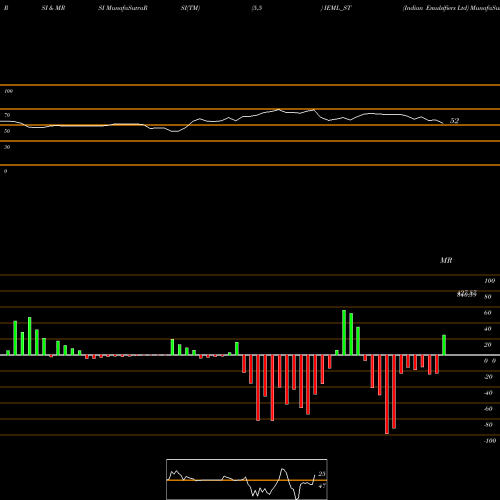This screenshot has width=500, height=500.
Task: Click the 50 level label on RSI axis
Action: pyautogui.click(x=7, y=131)
